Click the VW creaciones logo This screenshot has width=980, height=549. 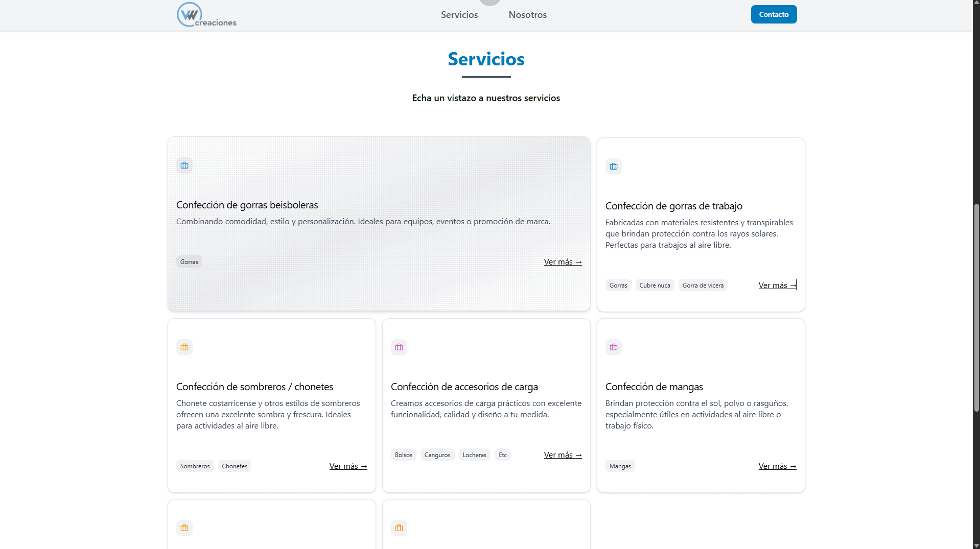pos(206,15)
